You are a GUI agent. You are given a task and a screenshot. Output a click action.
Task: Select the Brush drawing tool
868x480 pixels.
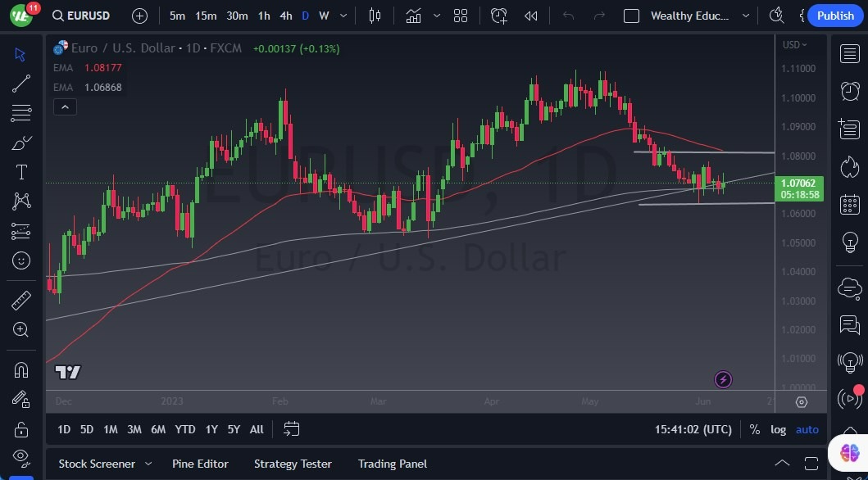click(x=20, y=143)
